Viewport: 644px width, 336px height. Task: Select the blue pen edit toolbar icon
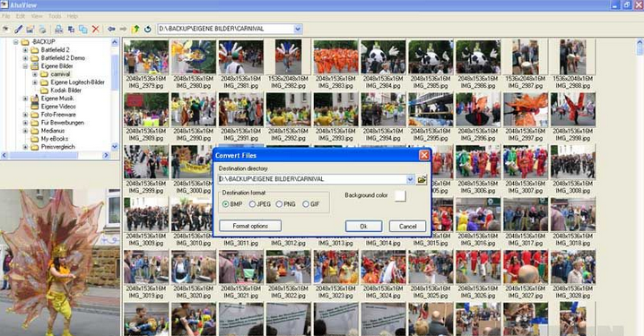[x=18, y=30]
